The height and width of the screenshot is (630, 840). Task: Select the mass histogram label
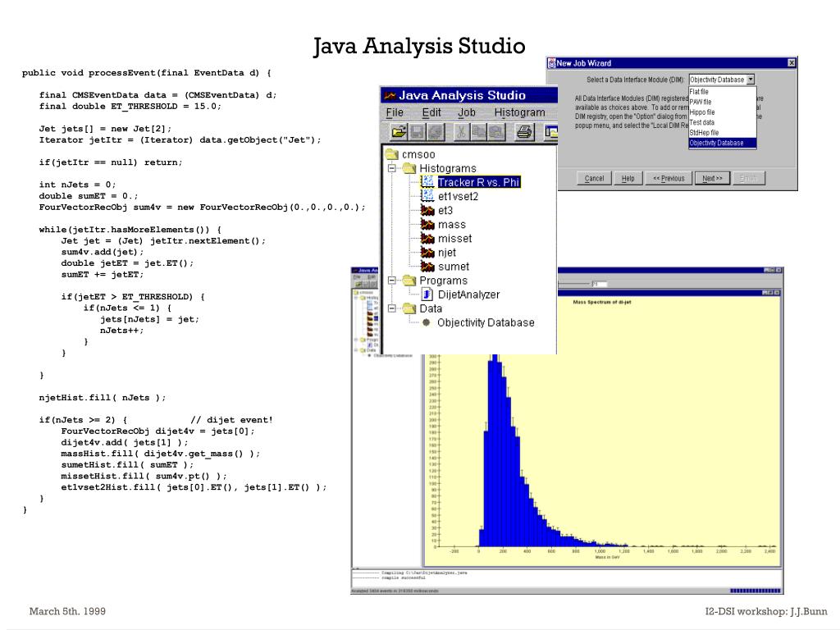pos(452,225)
